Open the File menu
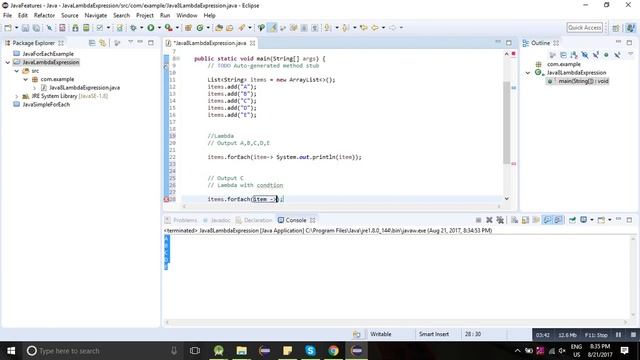The height and width of the screenshot is (360, 640). (7, 16)
